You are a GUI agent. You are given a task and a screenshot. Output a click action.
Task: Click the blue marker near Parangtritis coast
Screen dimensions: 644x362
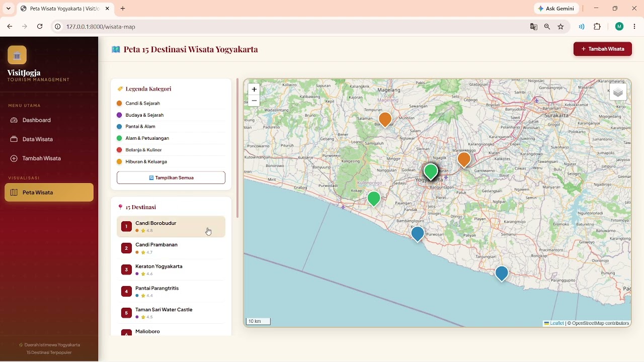tap(418, 234)
